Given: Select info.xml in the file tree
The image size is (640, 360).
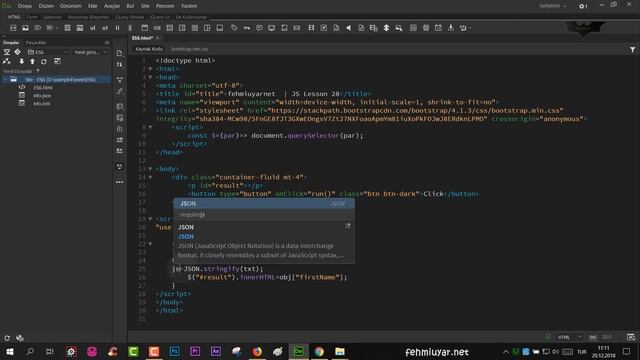Looking at the screenshot, I should (x=42, y=104).
